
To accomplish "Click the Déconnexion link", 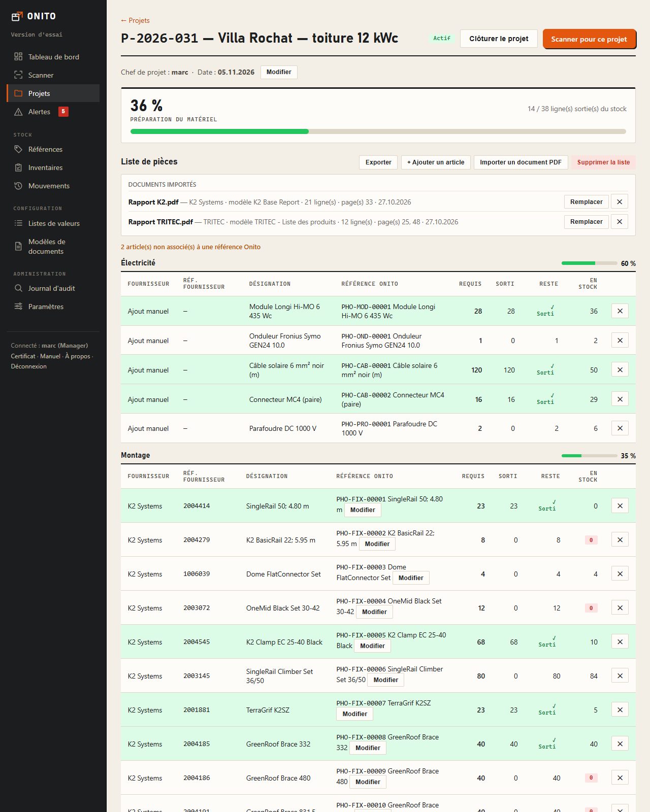I will coord(28,366).
